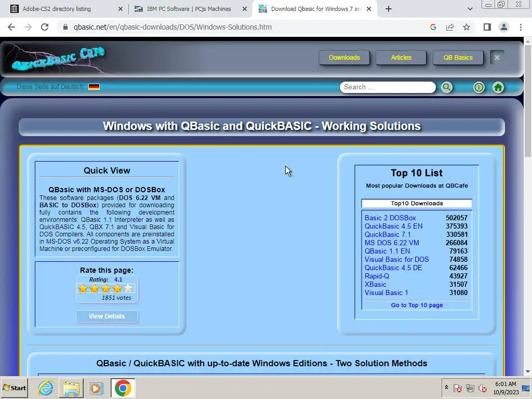Close the IBM PC Software tab
This screenshot has height=399, width=532.
[245, 9]
